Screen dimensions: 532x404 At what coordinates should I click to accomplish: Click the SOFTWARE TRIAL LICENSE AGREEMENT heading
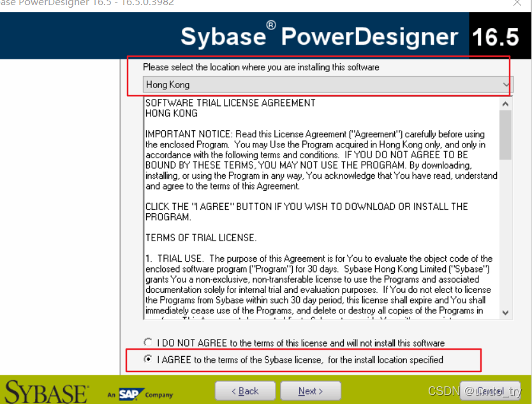[x=230, y=103]
